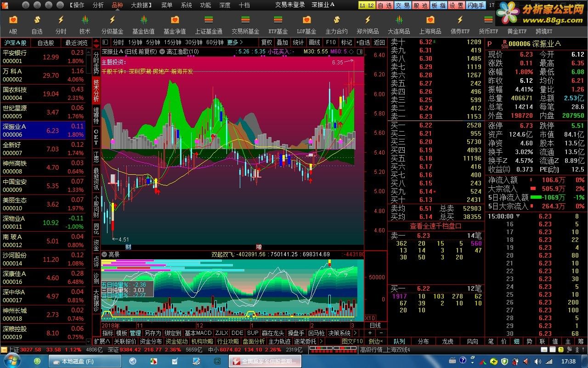Open the LOF基金 toolbar icon
Screen dimensions: 588x368
307,25
